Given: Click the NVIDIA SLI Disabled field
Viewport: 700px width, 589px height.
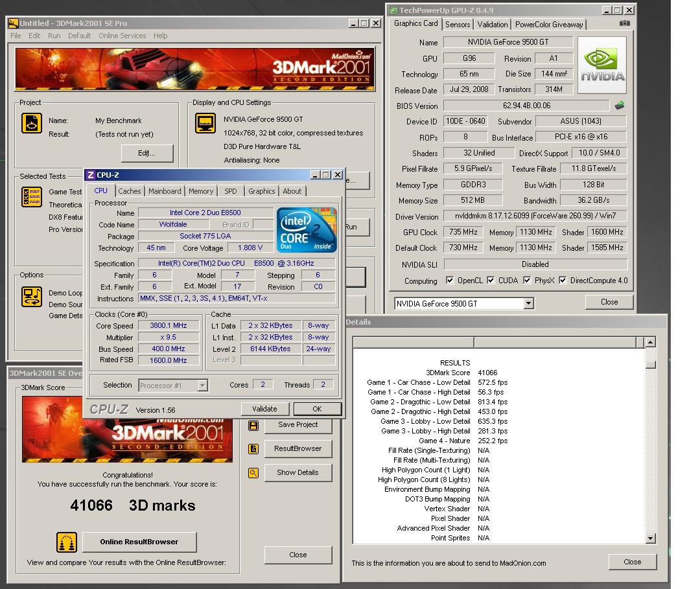Looking at the screenshot, I should 535,264.
